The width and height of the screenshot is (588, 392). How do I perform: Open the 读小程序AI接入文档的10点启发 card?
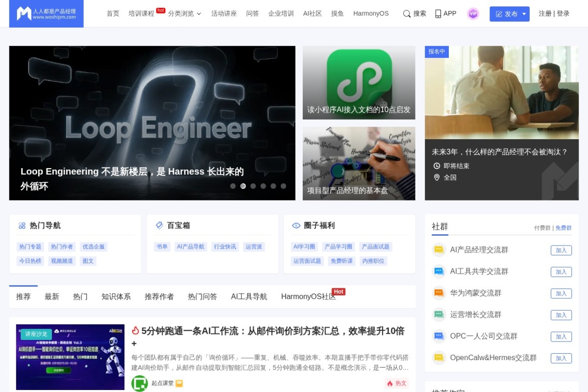tap(359, 83)
